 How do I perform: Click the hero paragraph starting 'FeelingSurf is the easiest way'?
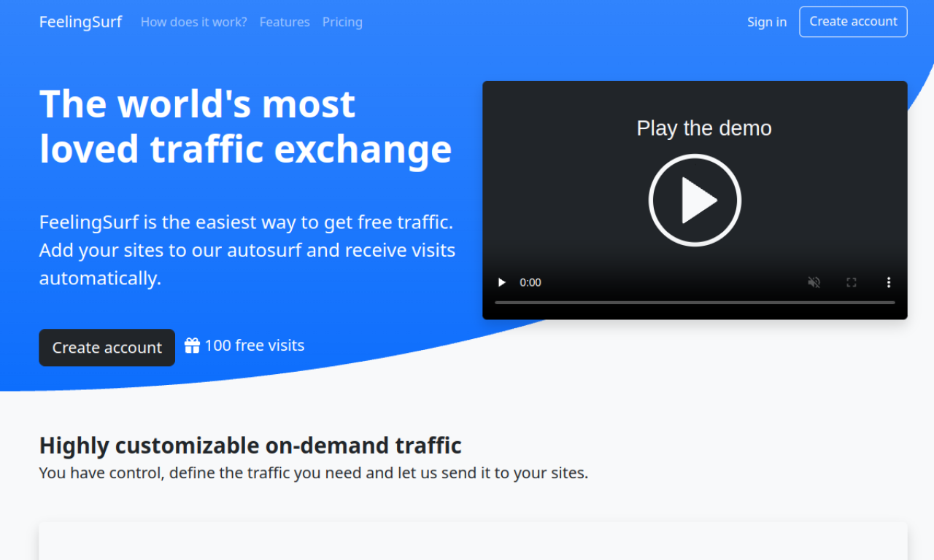point(247,250)
